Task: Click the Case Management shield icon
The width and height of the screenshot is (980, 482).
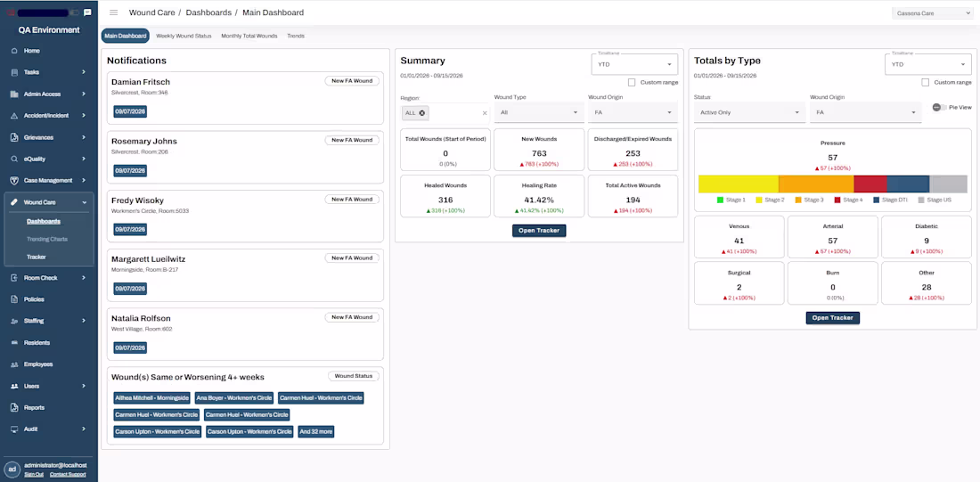Action: (x=14, y=180)
